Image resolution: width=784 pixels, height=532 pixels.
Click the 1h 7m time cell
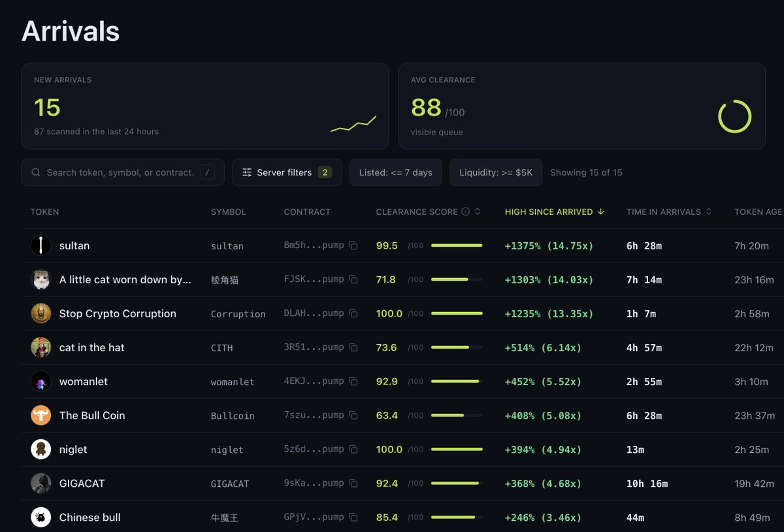tap(641, 313)
